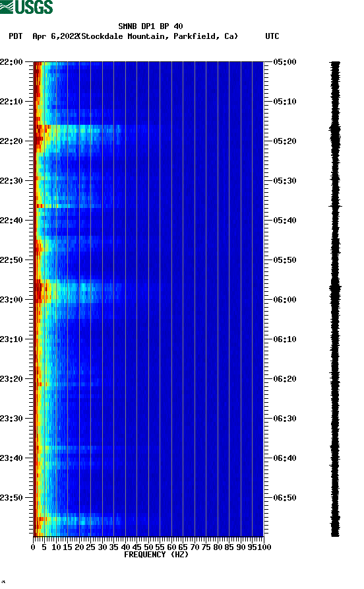The image size is (364, 589).
Task: Click the 'PDT' timezone label
Action: (x=16, y=36)
